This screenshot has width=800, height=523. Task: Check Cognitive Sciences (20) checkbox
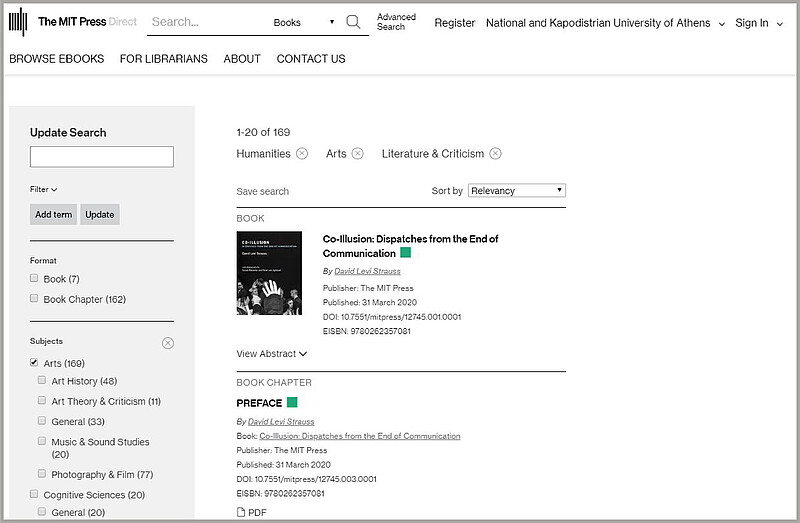click(x=34, y=494)
